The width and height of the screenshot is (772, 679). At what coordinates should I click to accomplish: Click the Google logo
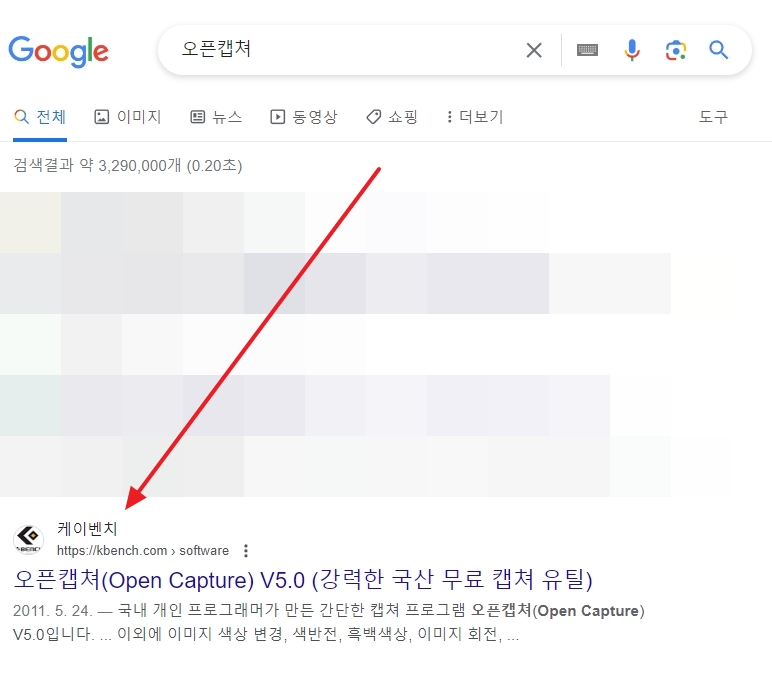point(59,51)
